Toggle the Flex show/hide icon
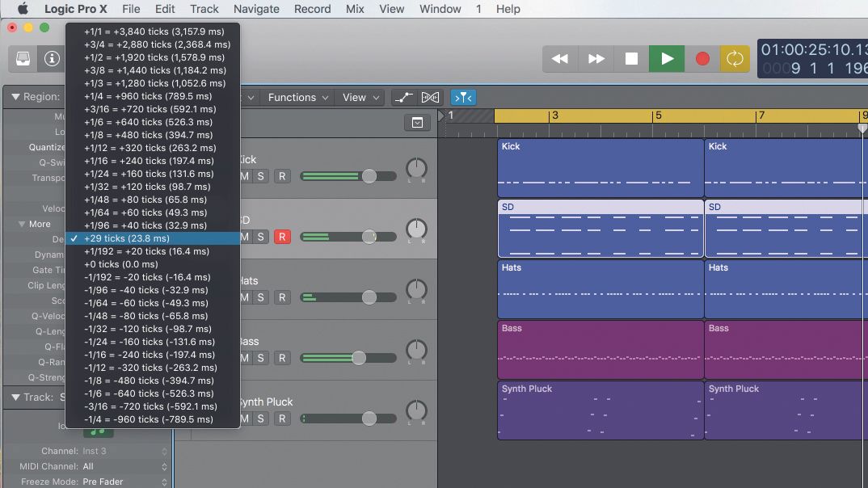Image resolution: width=868 pixels, height=488 pixels. coord(430,98)
